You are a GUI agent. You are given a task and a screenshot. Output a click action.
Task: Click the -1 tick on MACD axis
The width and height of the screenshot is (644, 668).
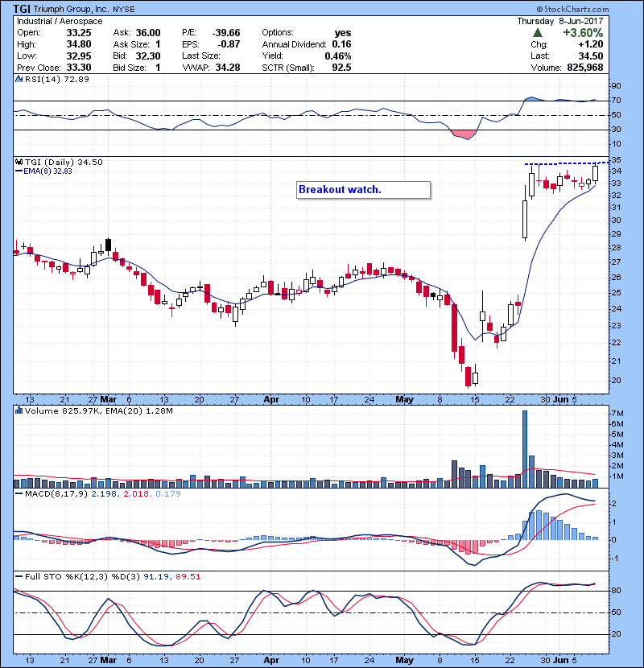[616, 559]
